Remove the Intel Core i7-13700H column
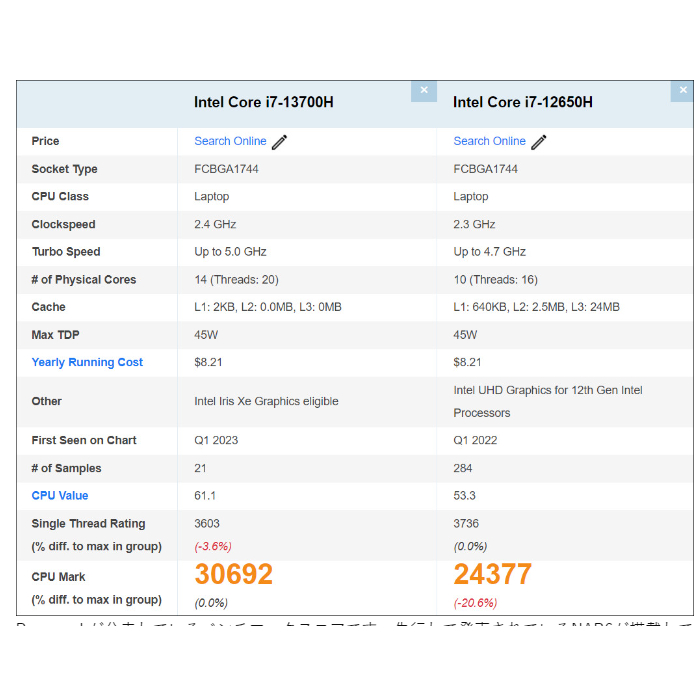This screenshot has height=700, width=700. [423, 90]
